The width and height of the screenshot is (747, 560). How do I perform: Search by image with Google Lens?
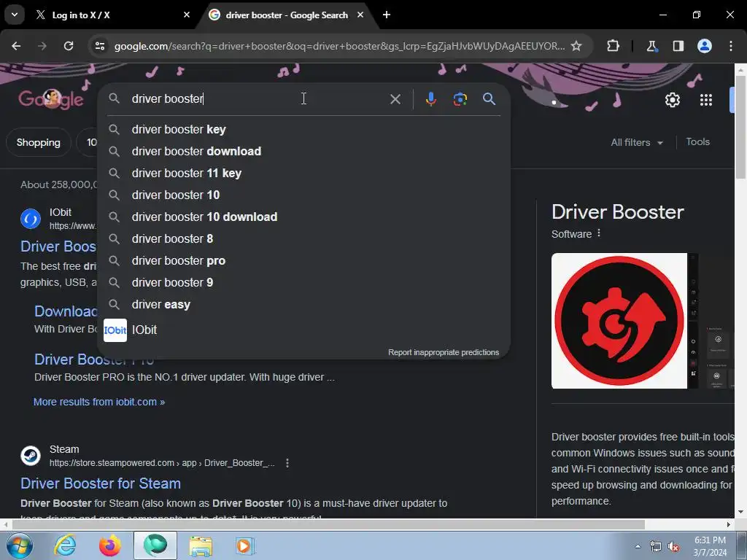pos(460,99)
